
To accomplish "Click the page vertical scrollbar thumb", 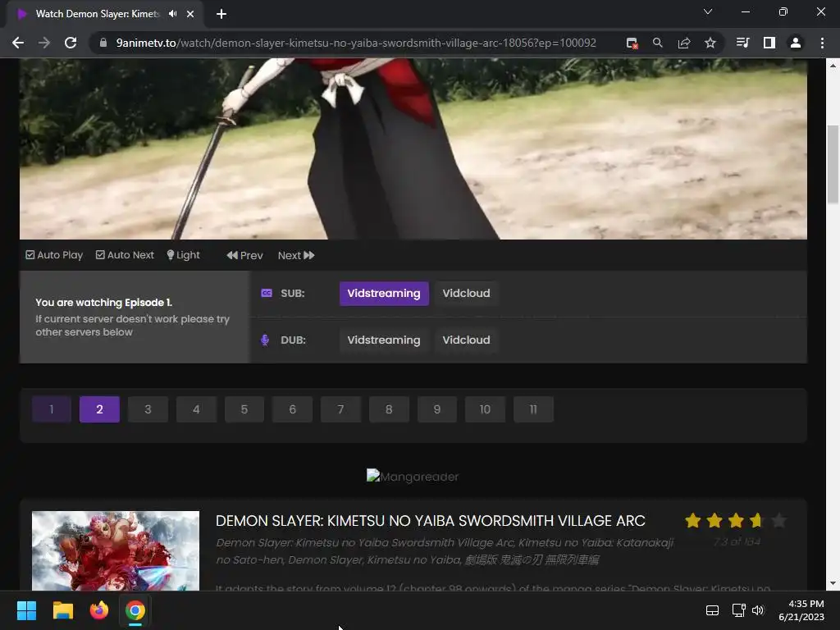I will click(x=833, y=164).
